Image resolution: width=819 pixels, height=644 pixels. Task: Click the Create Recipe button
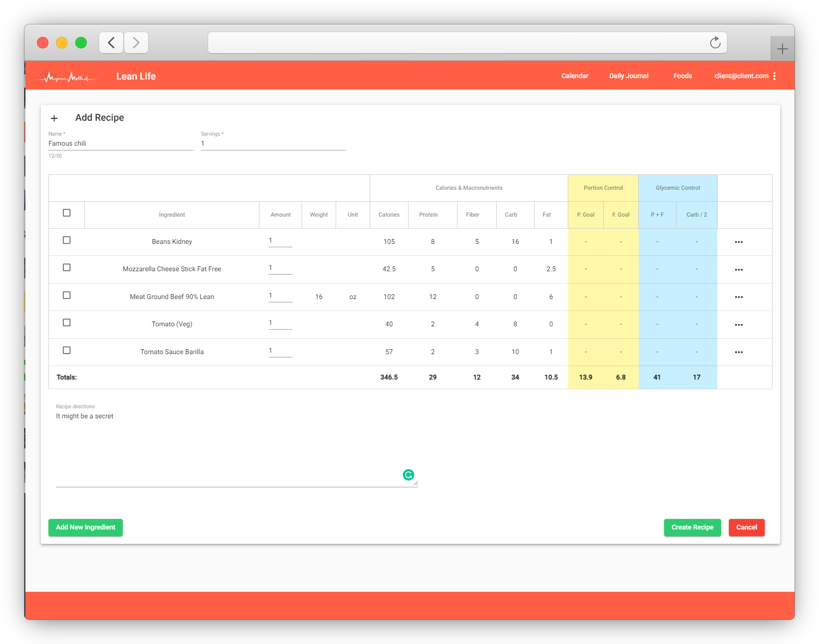(692, 527)
